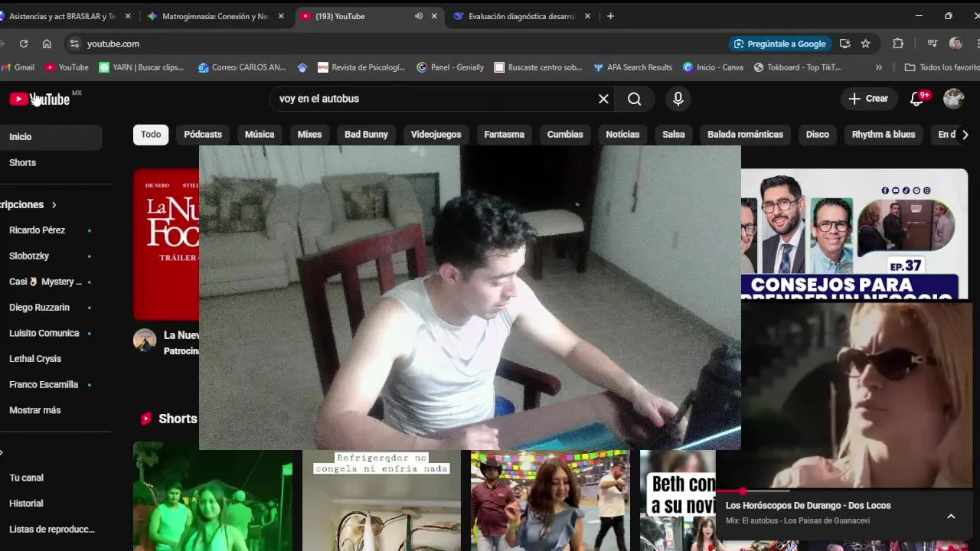Select the Todo filter chip
Viewport: 980px width, 551px height.
151,135
